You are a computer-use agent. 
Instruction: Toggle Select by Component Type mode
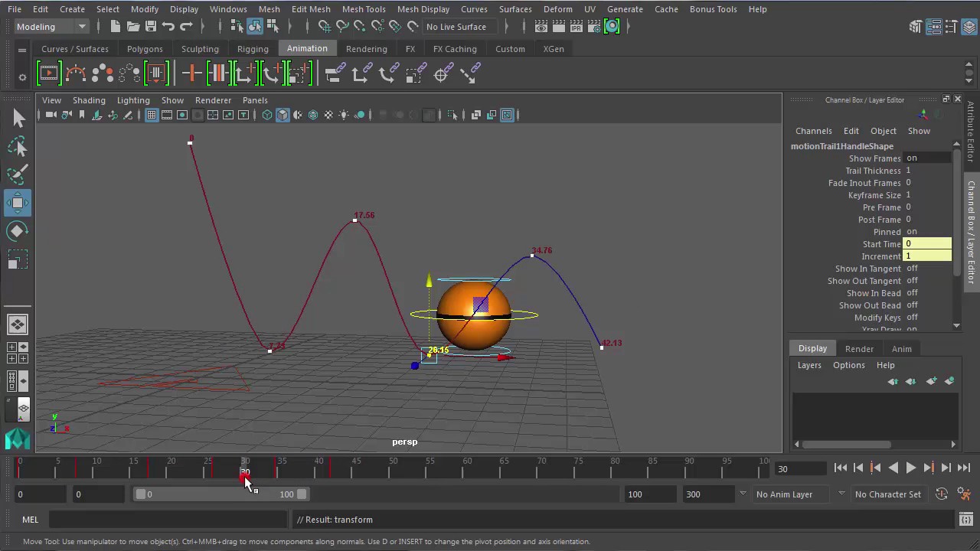[x=273, y=27]
